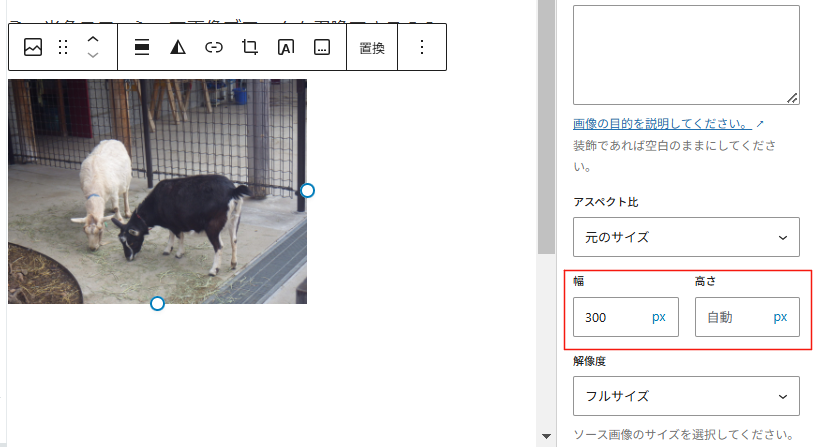Image resolution: width=814 pixels, height=447 pixels.
Task: Click the 置換 replace button
Action: point(372,48)
